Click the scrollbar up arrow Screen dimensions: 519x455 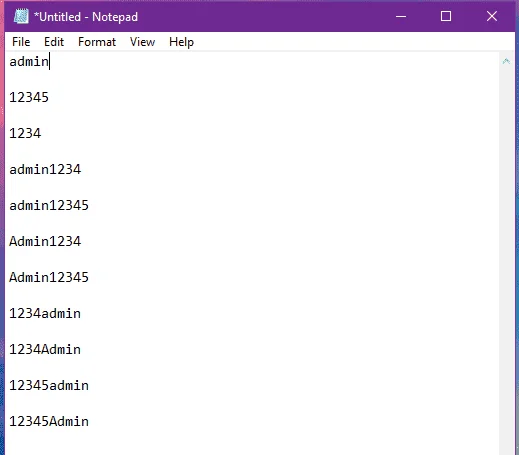point(506,61)
